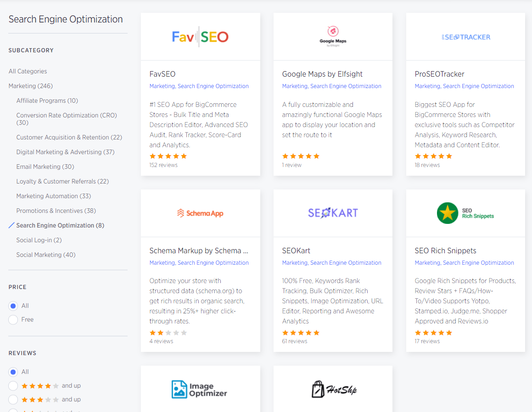The image size is (532, 412).
Task: Click the 1 review text
Action: pyautogui.click(x=292, y=165)
